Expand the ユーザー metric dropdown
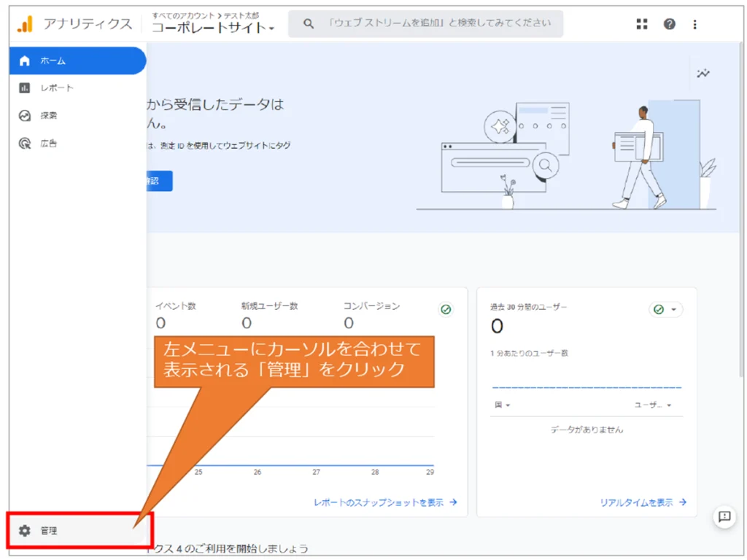The image size is (747, 560). [653, 405]
